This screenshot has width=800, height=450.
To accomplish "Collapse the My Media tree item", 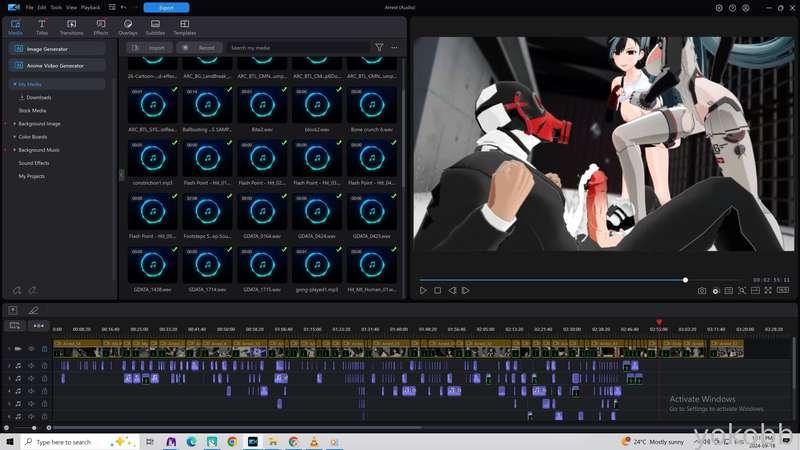I will pos(14,84).
